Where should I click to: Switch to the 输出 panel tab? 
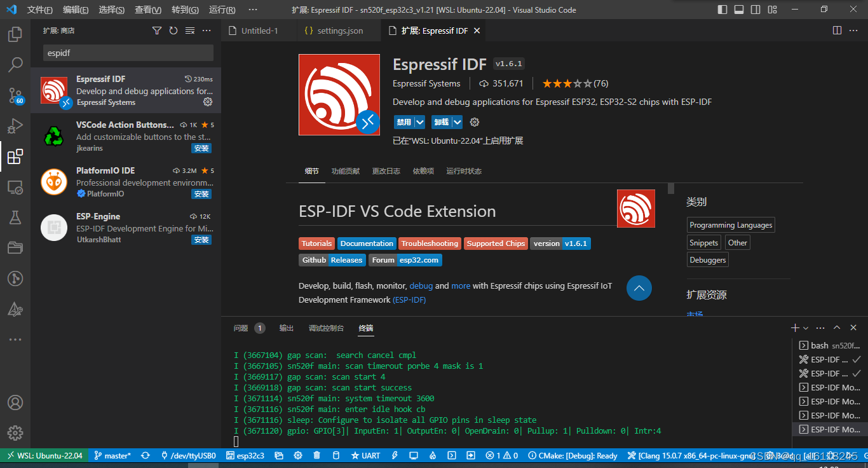(287, 328)
